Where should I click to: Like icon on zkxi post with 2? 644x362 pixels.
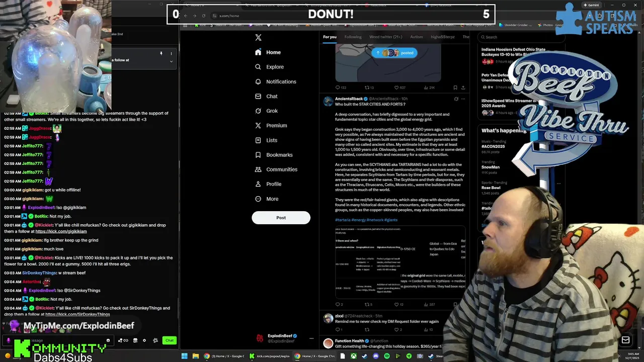pos(395,329)
